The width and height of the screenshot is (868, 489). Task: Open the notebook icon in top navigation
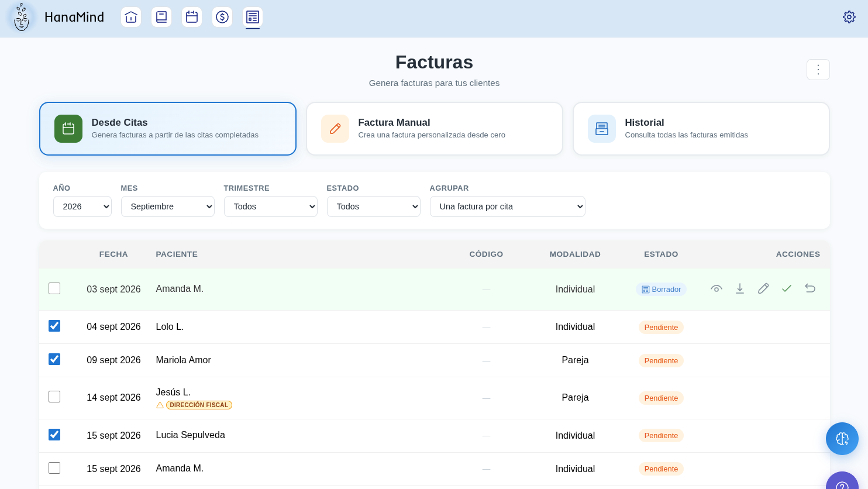pyautogui.click(x=161, y=17)
